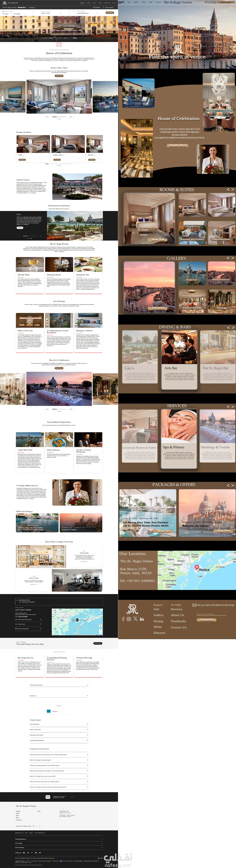The height and width of the screenshot is (868, 236).
Task: Click the red Venice pin on location map
Action: (197, 568)
